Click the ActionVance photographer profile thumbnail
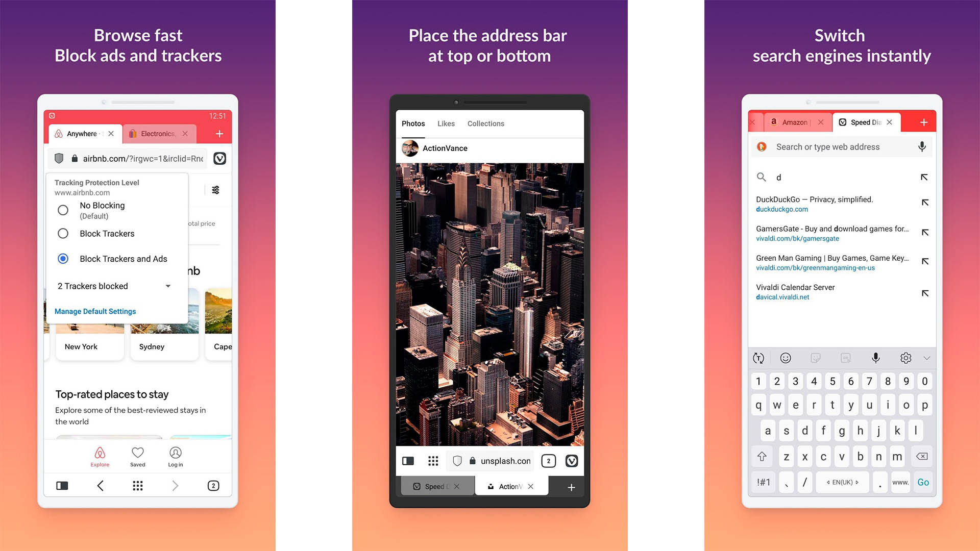The image size is (980, 551). point(411,147)
